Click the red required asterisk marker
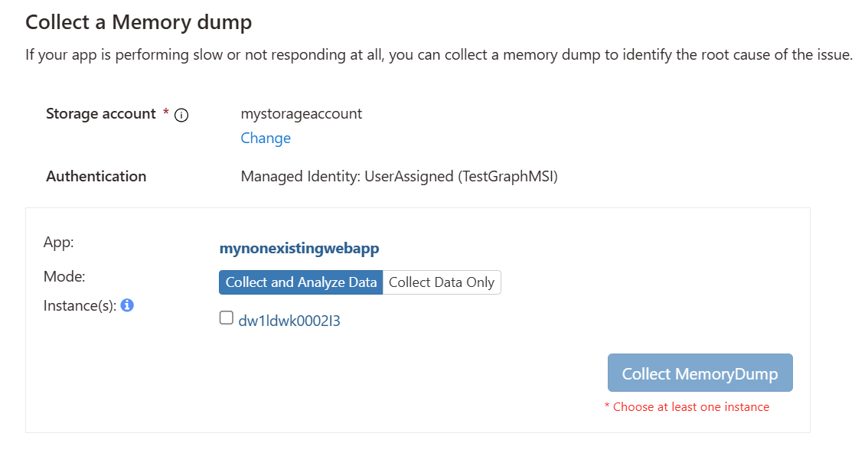The height and width of the screenshot is (453, 868). [x=165, y=113]
